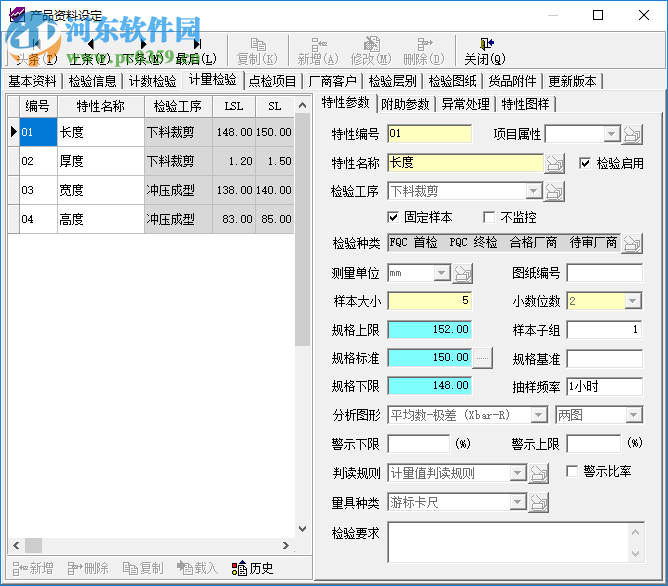
Task: Switch to the 基本资料 tab
Action: tap(32, 81)
